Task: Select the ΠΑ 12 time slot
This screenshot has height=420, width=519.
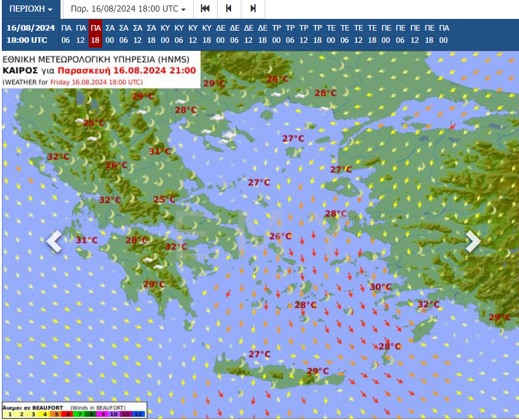Action: tap(80, 34)
